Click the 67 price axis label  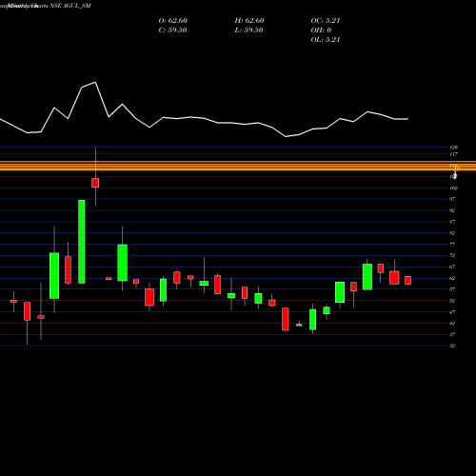(x=452, y=267)
